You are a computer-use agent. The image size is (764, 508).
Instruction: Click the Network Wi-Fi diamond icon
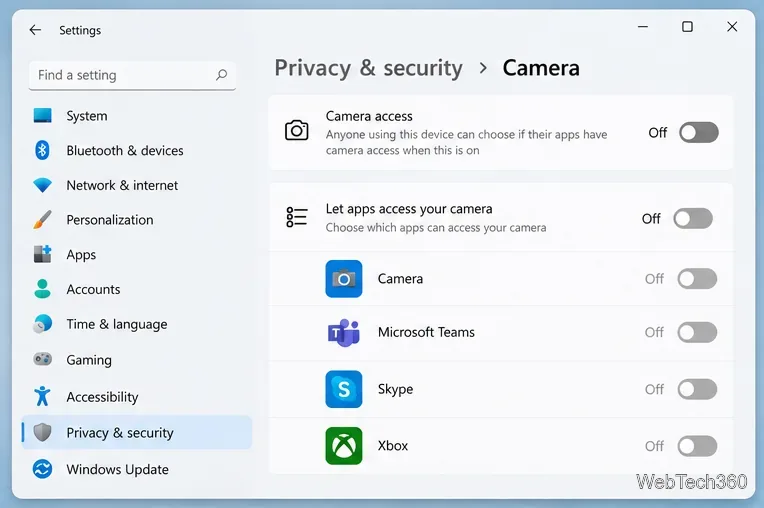point(42,185)
